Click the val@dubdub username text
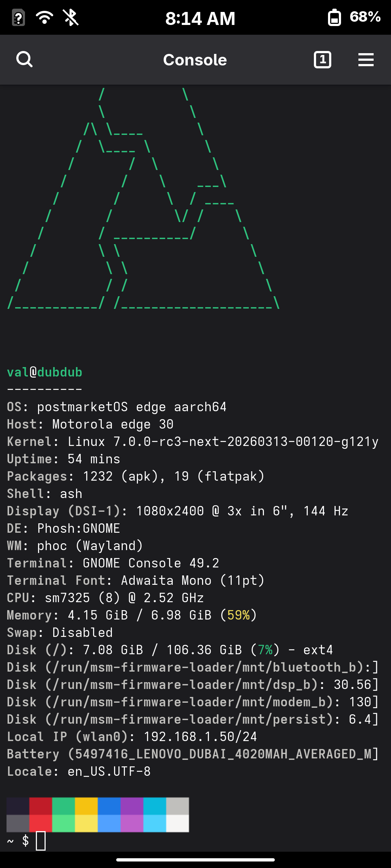Image resolution: width=391 pixels, height=868 pixels. (45, 372)
